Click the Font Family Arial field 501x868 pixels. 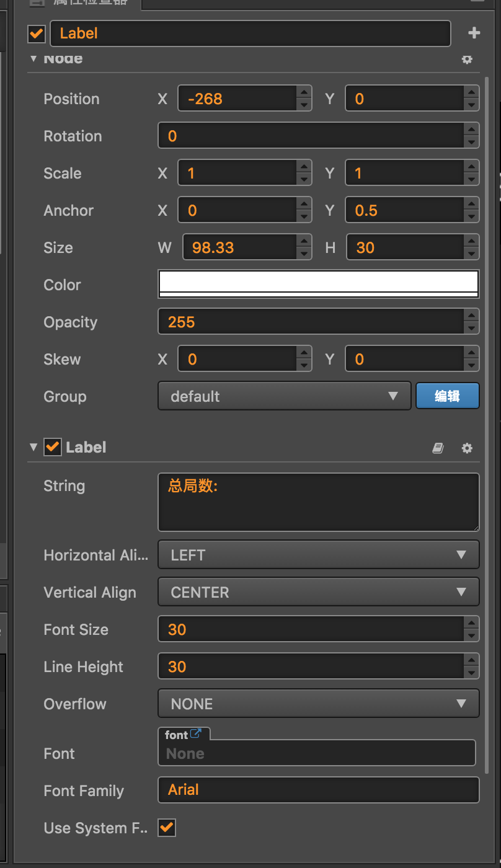tap(319, 790)
